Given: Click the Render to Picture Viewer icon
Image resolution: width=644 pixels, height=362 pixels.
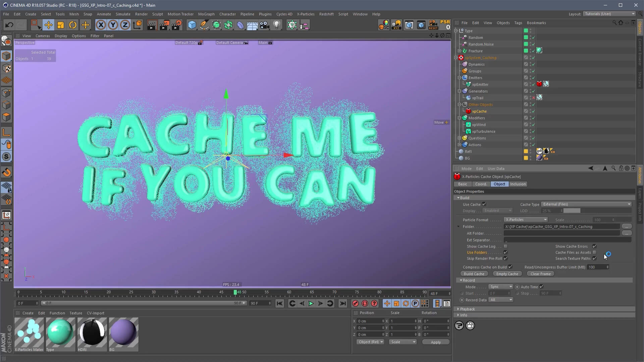Looking at the screenshot, I should tap(164, 25).
